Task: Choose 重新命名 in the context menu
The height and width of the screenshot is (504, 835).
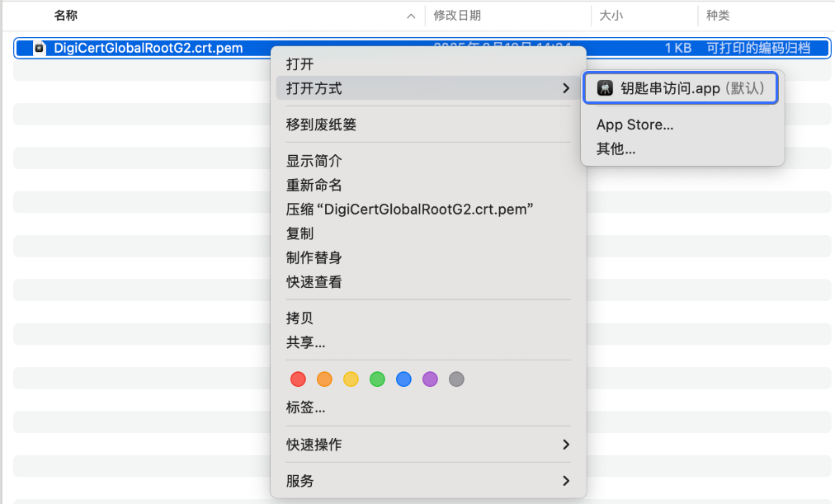Action: (x=314, y=185)
